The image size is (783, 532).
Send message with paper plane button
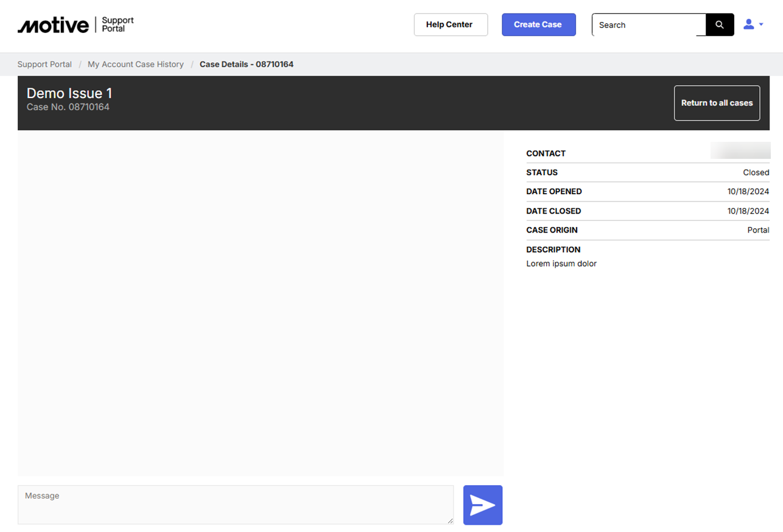click(x=482, y=505)
